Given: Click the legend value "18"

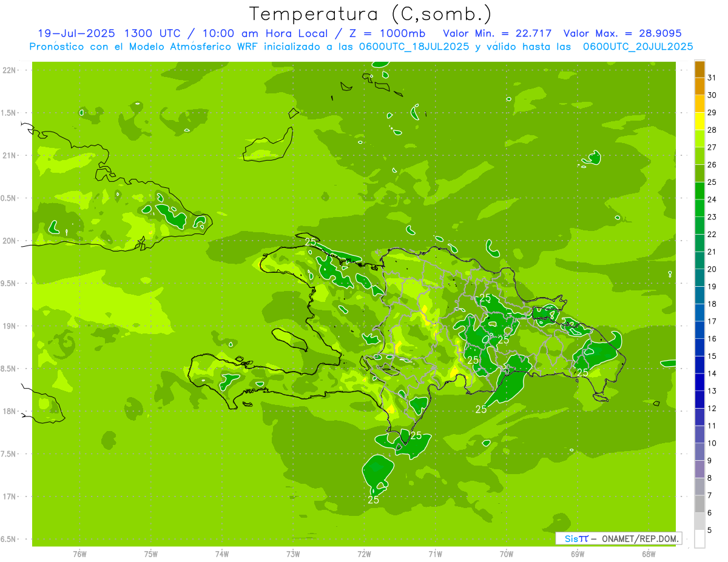Looking at the screenshot, I should [712, 304].
